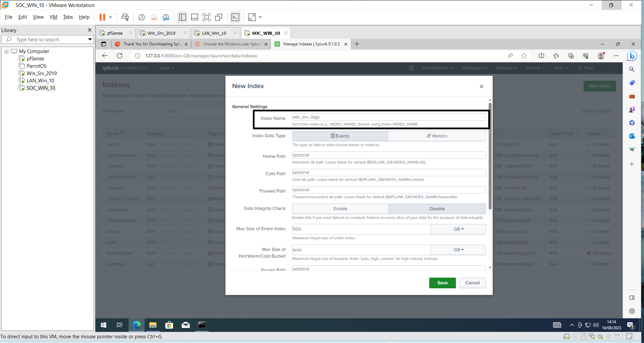Open Edge settings and more menu
This screenshot has height=343, width=644.
(x=616, y=56)
